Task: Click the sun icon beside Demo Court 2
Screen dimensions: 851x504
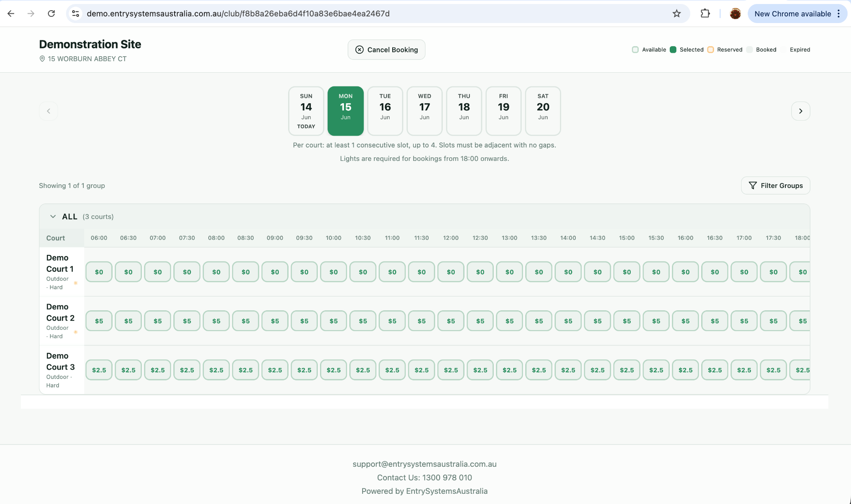Action: pos(76,332)
